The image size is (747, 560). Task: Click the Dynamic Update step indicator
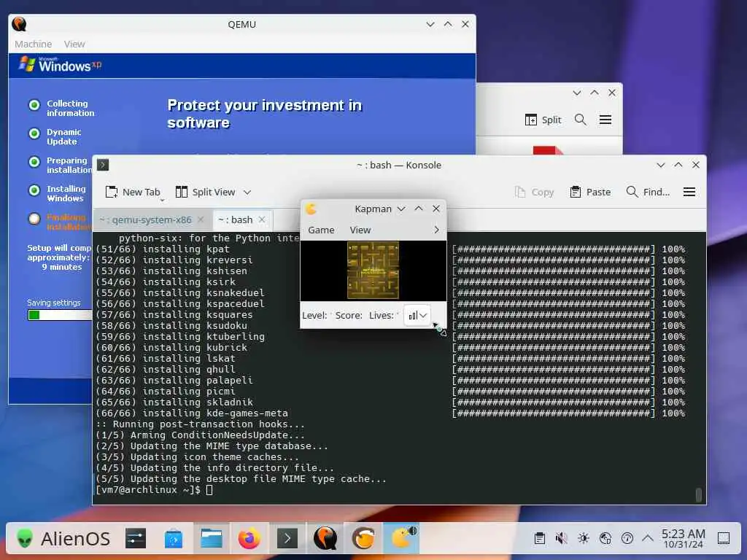(x=34, y=133)
